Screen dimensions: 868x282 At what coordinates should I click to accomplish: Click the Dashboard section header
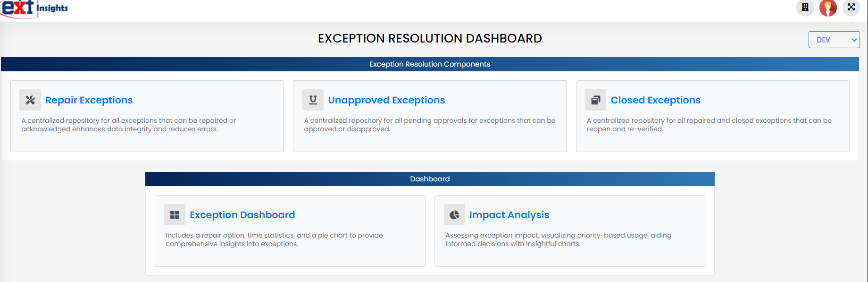click(x=430, y=179)
